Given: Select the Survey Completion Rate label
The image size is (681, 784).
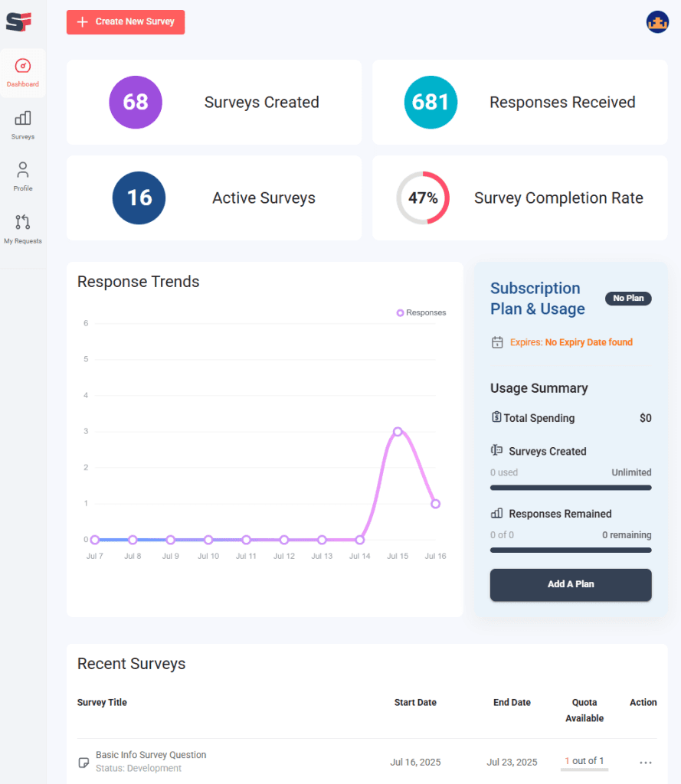Looking at the screenshot, I should [558, 198].
